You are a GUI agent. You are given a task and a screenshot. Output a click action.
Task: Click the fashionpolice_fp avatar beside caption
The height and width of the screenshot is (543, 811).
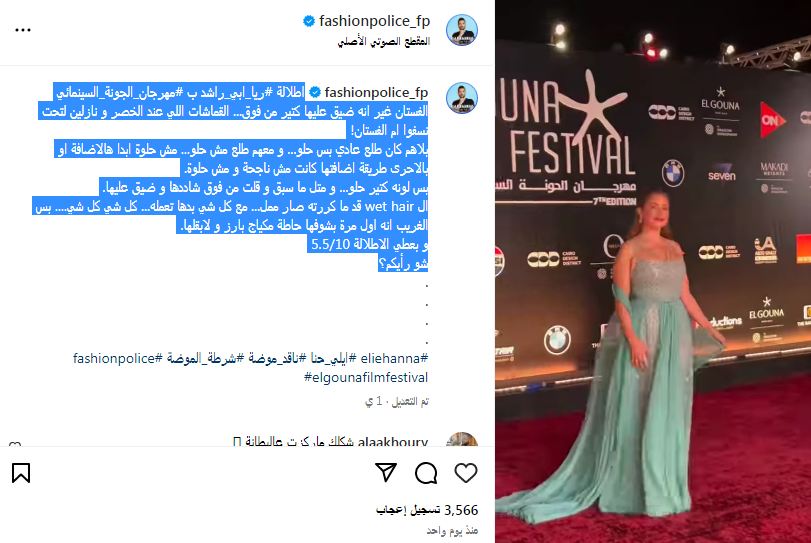(x=462, y=97)
